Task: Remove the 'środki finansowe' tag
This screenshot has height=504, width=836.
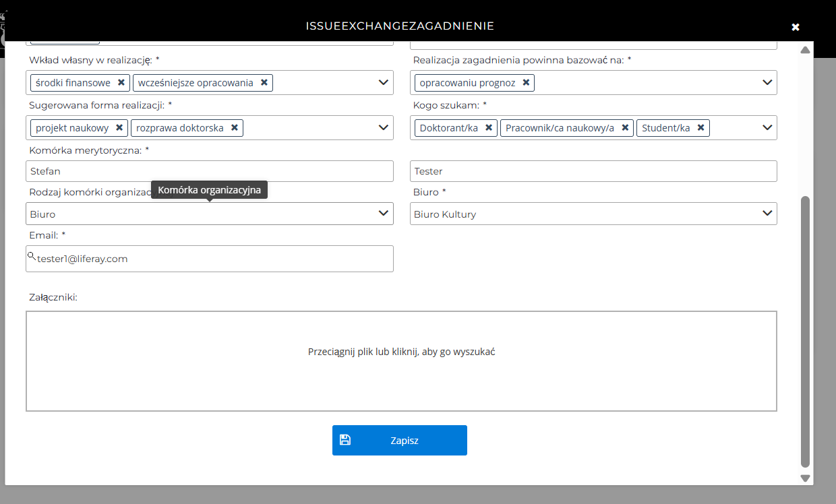Action: 121,83
